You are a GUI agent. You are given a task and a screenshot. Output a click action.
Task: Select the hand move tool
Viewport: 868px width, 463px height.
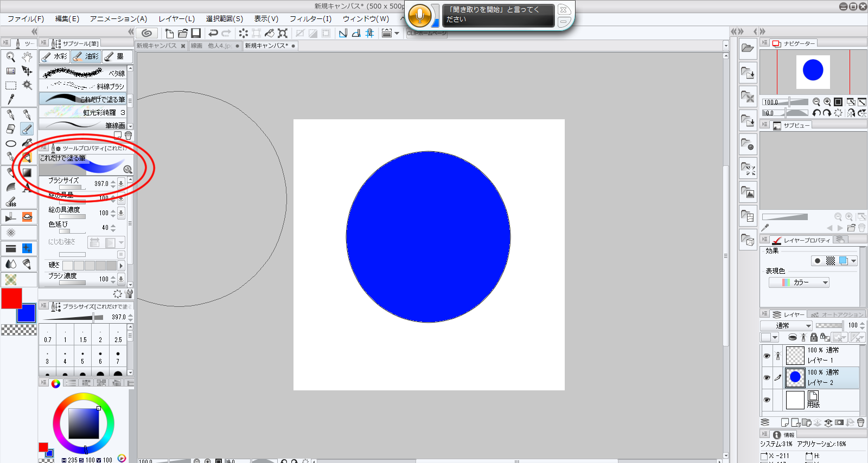[27, 57]
